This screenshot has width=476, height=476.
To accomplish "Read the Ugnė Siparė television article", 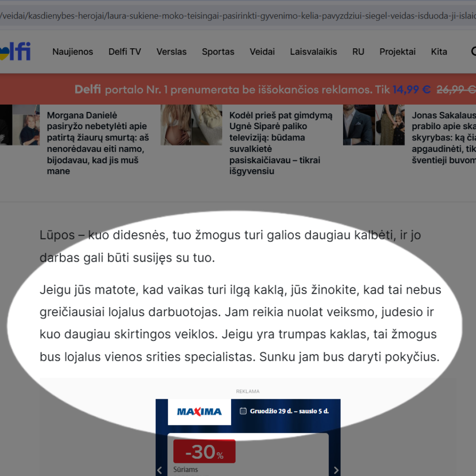I will tap(281, 143).
